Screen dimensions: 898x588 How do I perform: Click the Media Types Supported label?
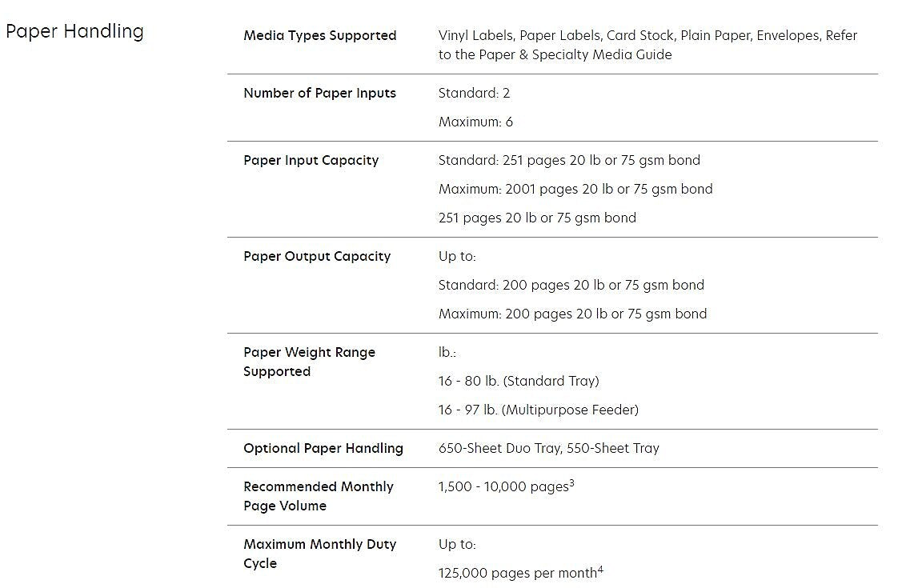tap(319, 35)
